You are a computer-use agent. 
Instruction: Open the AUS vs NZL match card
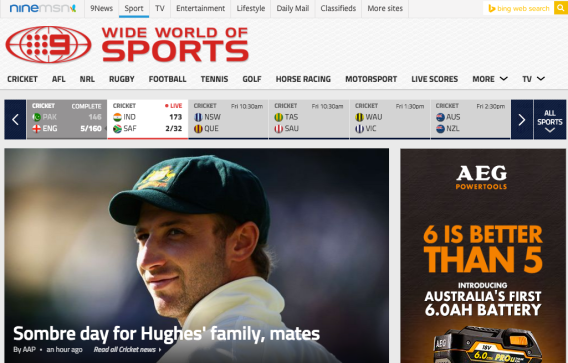click(x=471, y=120)
